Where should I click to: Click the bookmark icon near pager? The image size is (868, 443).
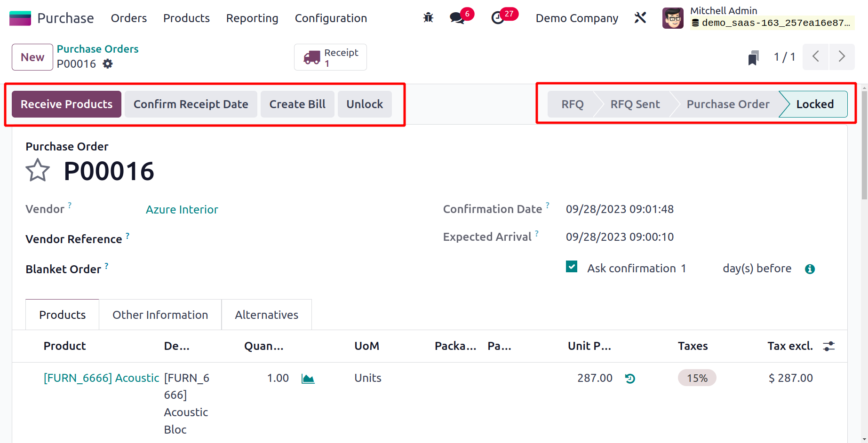coord(753,58)
